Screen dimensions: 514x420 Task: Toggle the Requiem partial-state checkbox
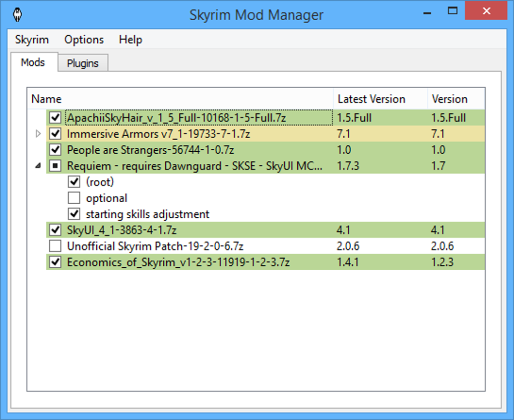(55, 165)
